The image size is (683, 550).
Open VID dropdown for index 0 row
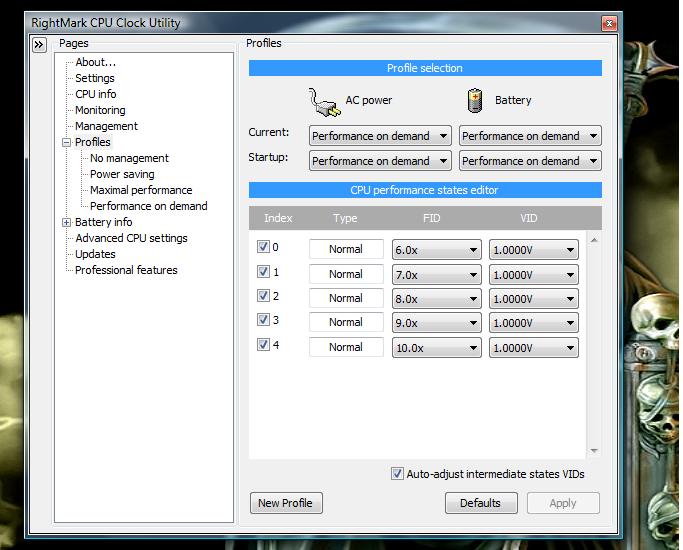(x=534, y=250)
